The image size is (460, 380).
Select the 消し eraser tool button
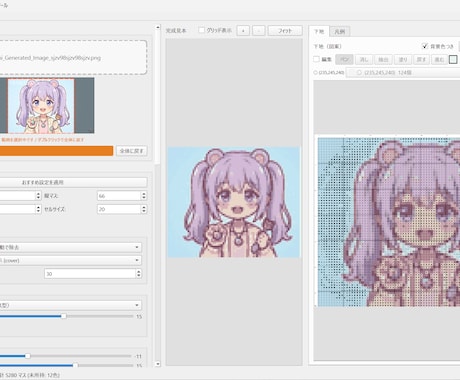364,59
